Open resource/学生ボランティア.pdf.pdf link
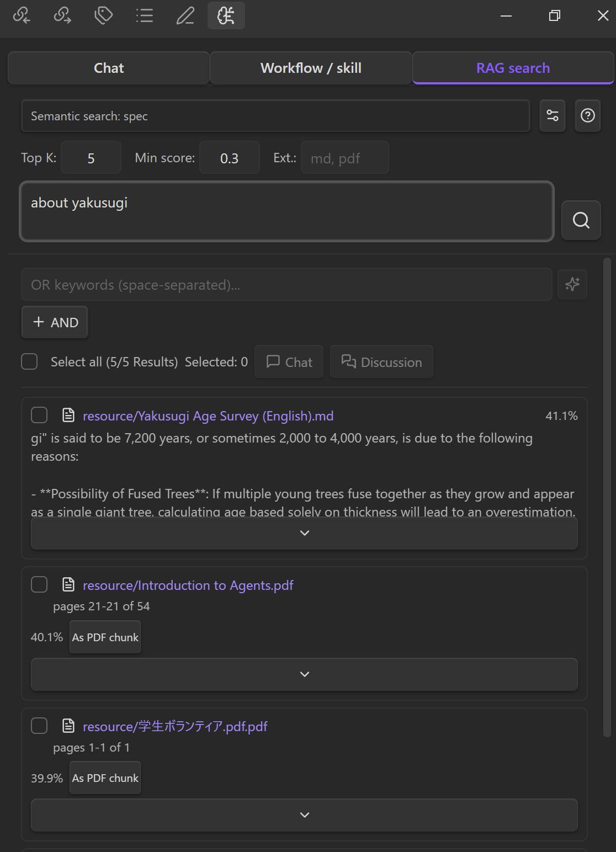The height and width of the screenshot is (852, 616). (x=175, y=726)
